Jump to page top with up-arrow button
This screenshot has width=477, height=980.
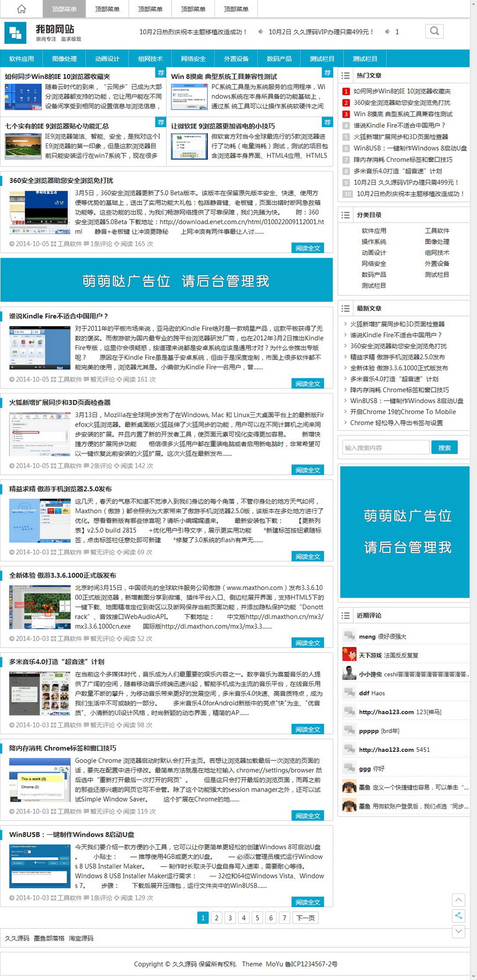point(458,900)
